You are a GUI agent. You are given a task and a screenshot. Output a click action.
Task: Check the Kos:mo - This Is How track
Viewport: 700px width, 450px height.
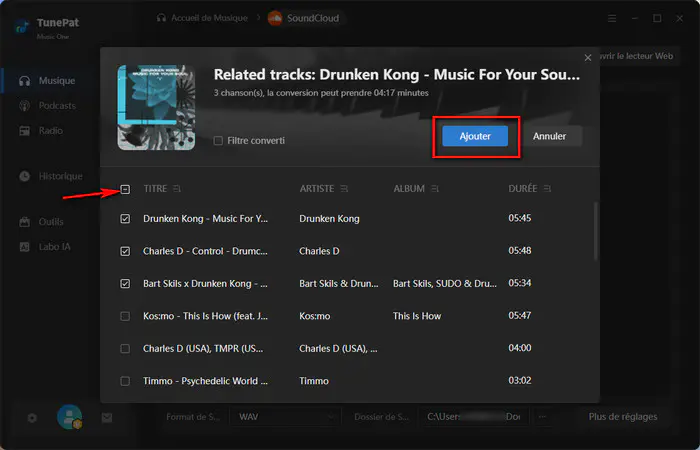click(125, 316)
